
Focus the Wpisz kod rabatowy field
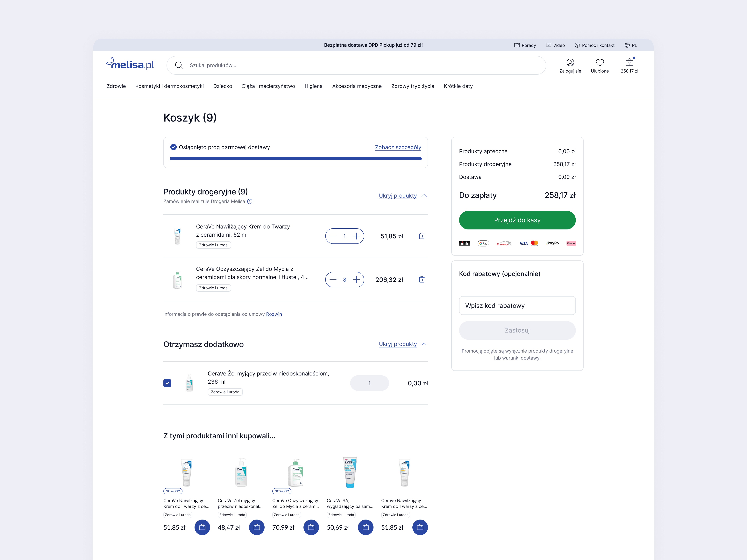click(x=517, y=305)
